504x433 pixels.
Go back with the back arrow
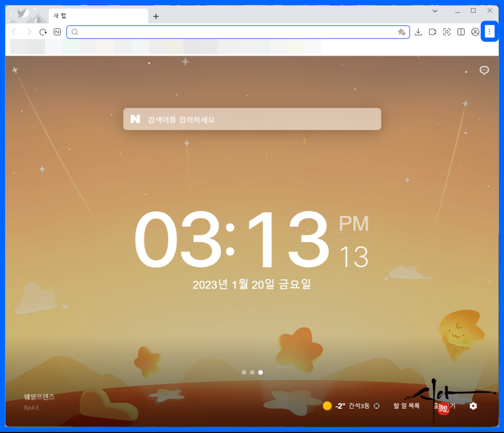click(14, 32)
